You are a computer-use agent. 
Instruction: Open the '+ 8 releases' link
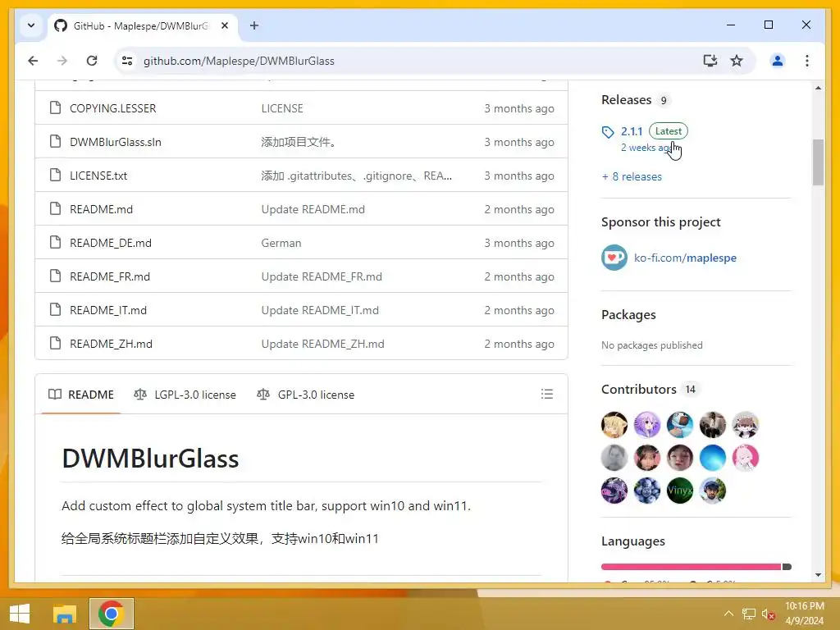pos(632,177)
